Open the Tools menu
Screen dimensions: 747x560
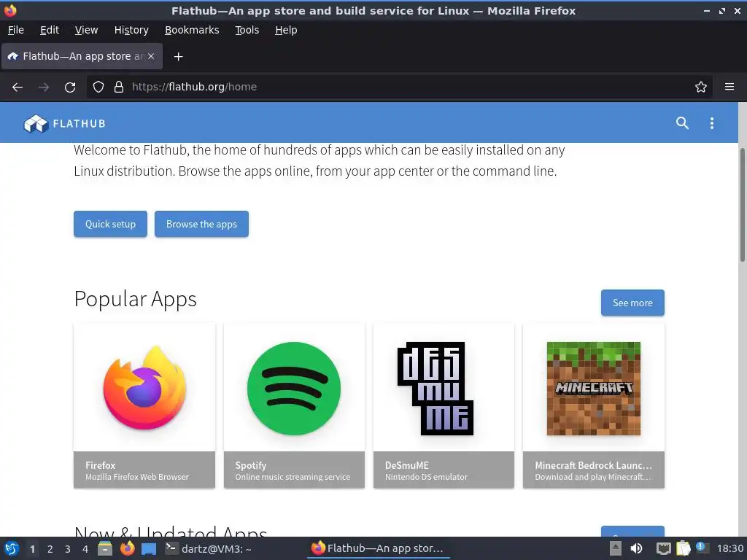247,30
